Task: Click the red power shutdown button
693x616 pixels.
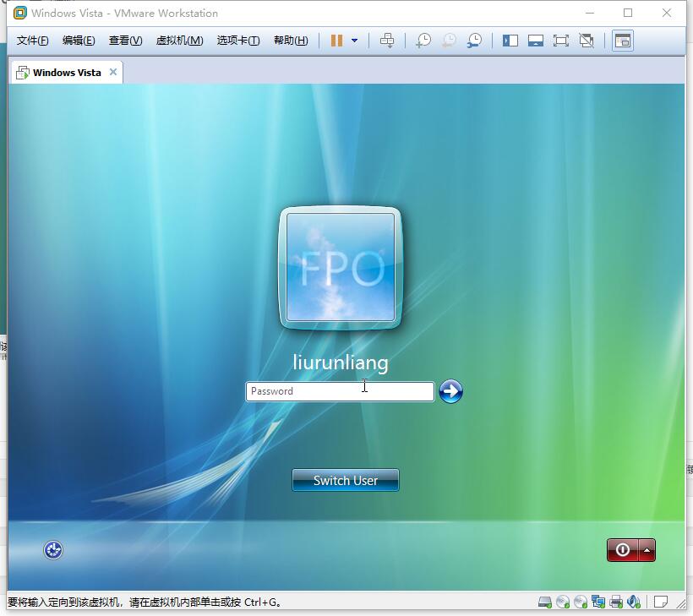Action: pyautogui.click(x=622, y=550)
